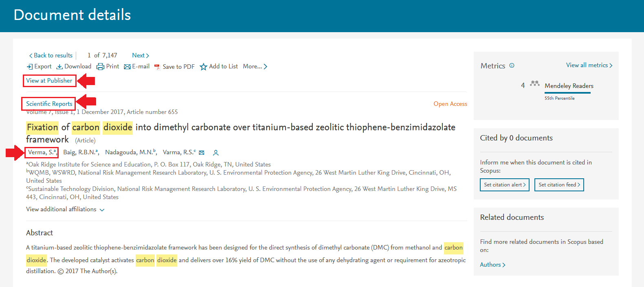644x287 pixels.
Task: Click the Export icon
Action: 30,67
